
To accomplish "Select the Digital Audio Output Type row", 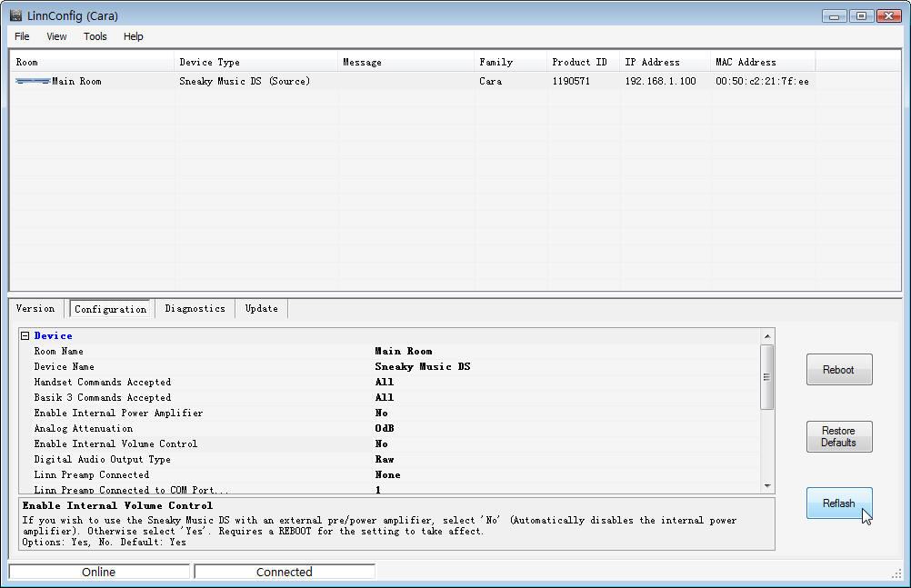I will (389, 460).
